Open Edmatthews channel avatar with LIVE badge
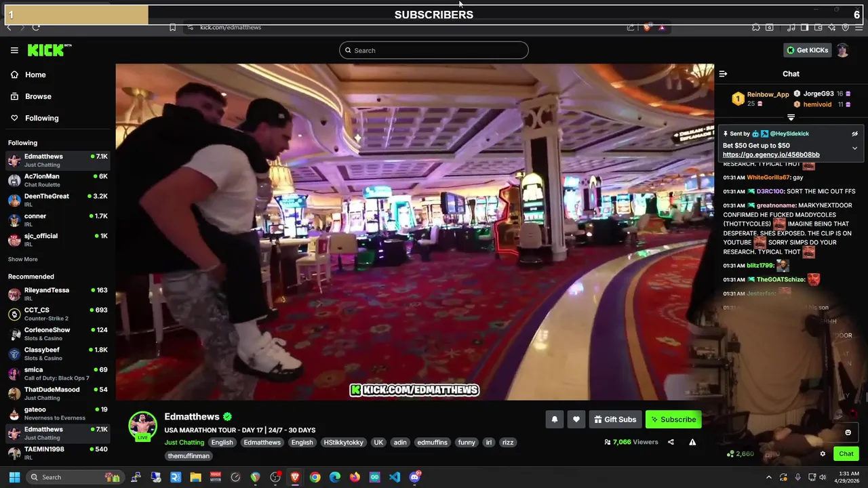The width and height of the screenshot is (868, 488). tap(142, 426)
